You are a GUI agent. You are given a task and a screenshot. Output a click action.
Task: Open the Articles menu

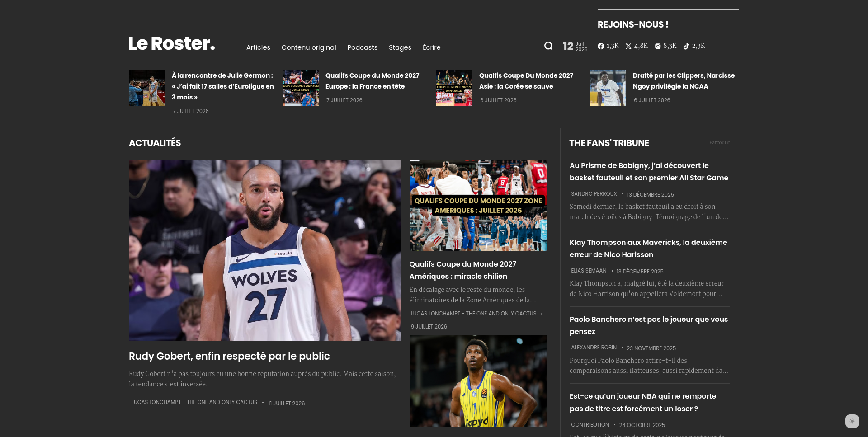pyautogui.click(x=258, y=47)
